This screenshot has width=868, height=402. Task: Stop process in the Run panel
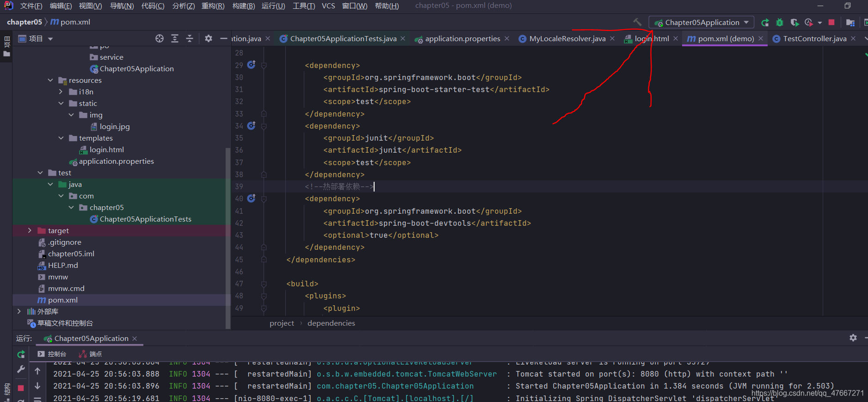point(21,388)
